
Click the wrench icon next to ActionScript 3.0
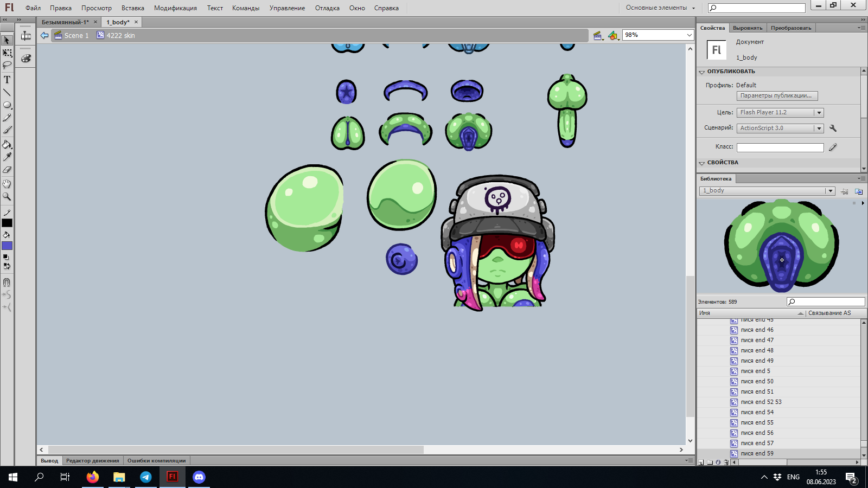pos(833,128)
